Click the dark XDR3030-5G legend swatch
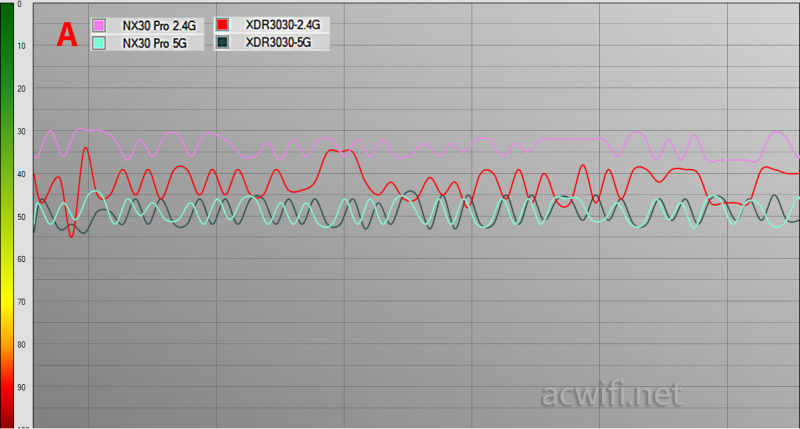Image resolution: width=800 pixels, height=429 pixels. pos(223,43)
